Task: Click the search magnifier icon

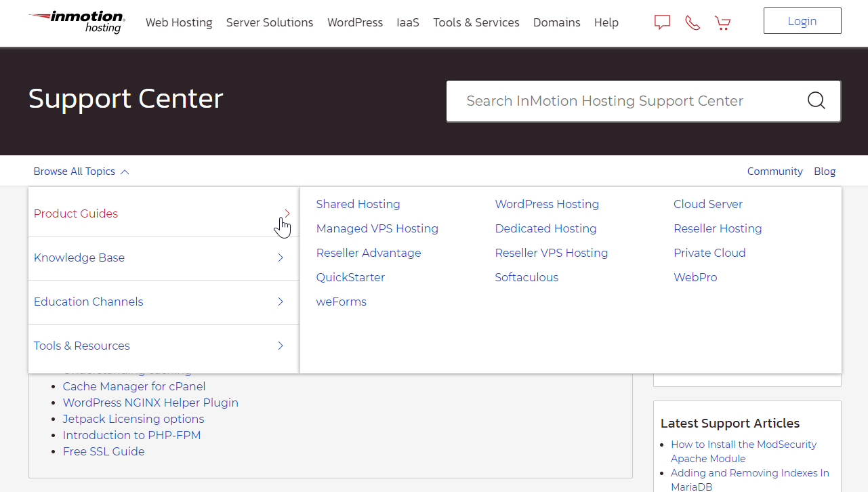Action: 816,100
